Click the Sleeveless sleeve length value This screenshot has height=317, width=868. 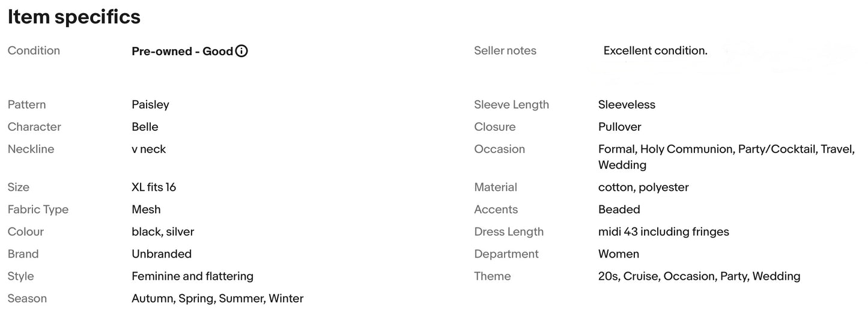627,104
